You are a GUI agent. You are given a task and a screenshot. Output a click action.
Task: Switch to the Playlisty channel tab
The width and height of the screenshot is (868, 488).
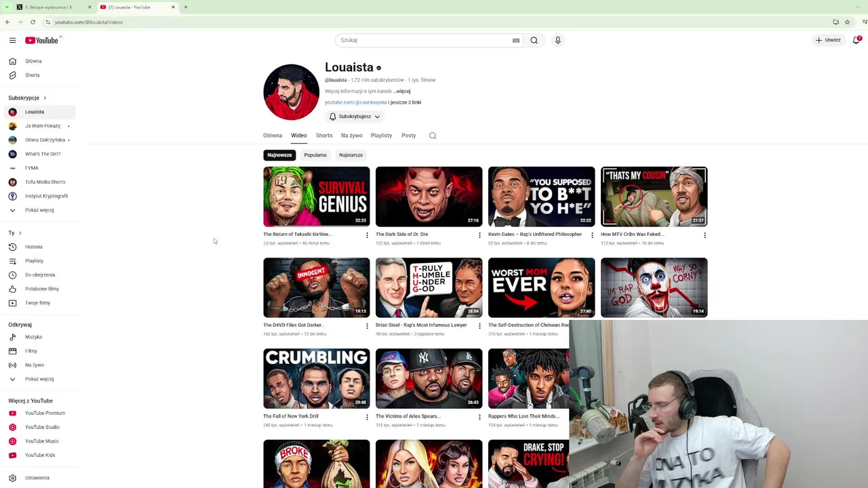pyautogui.click(x=381, y=136)
